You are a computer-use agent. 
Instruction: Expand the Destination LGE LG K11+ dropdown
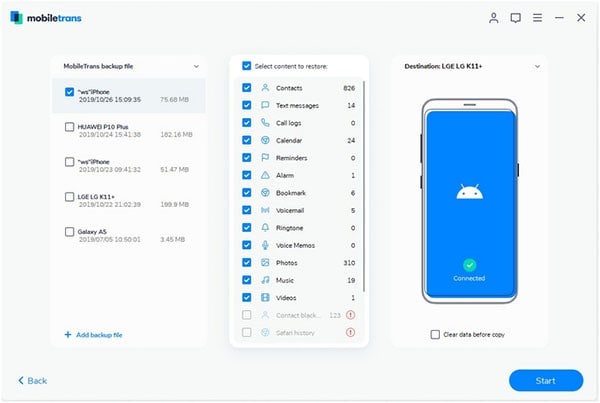tap(538, 65)
